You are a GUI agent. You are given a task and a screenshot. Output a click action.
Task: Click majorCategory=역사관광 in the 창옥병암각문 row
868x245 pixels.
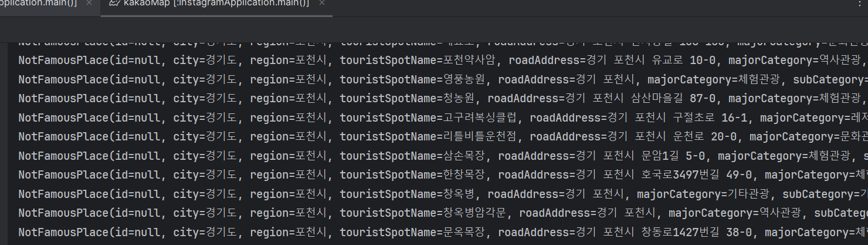(x=735, y=212)
